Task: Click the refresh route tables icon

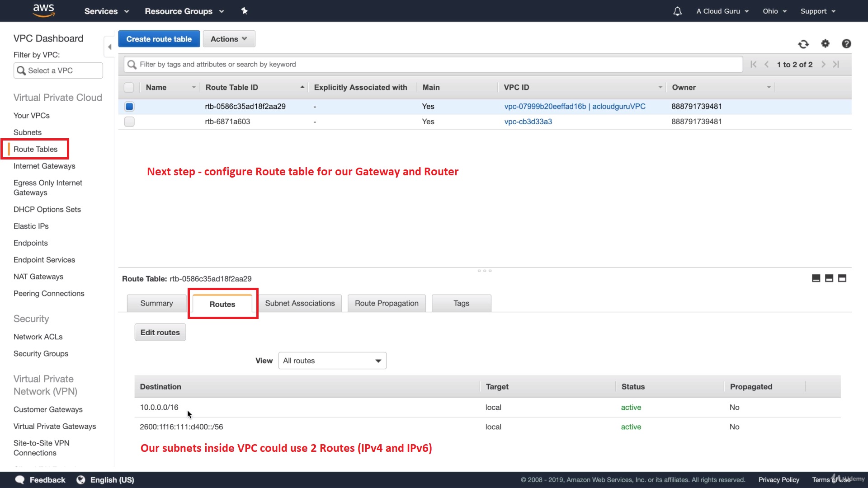Action: tap(803, 44)
